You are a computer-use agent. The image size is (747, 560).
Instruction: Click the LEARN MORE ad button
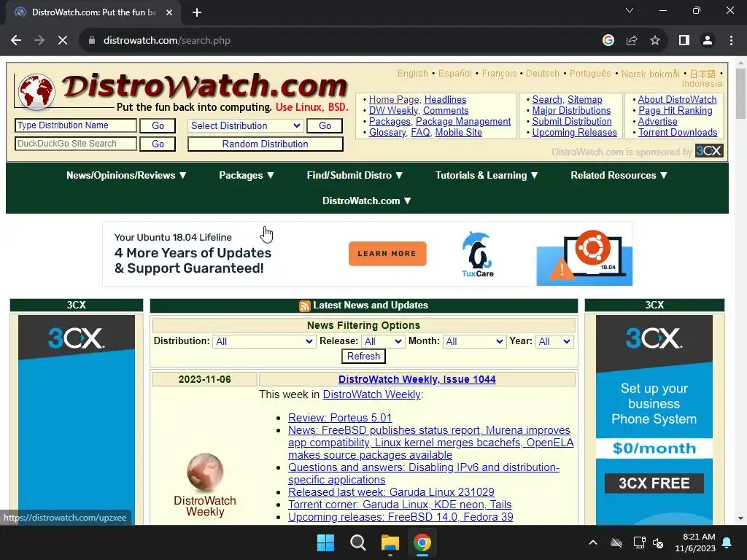[387, 254]
